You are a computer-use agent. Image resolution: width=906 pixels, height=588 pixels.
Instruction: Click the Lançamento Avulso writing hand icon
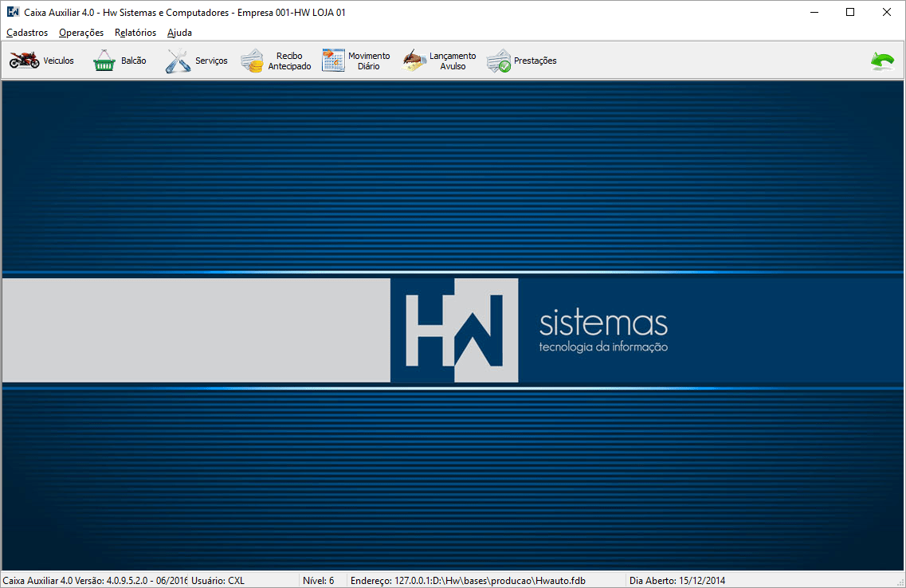point(414,60)
